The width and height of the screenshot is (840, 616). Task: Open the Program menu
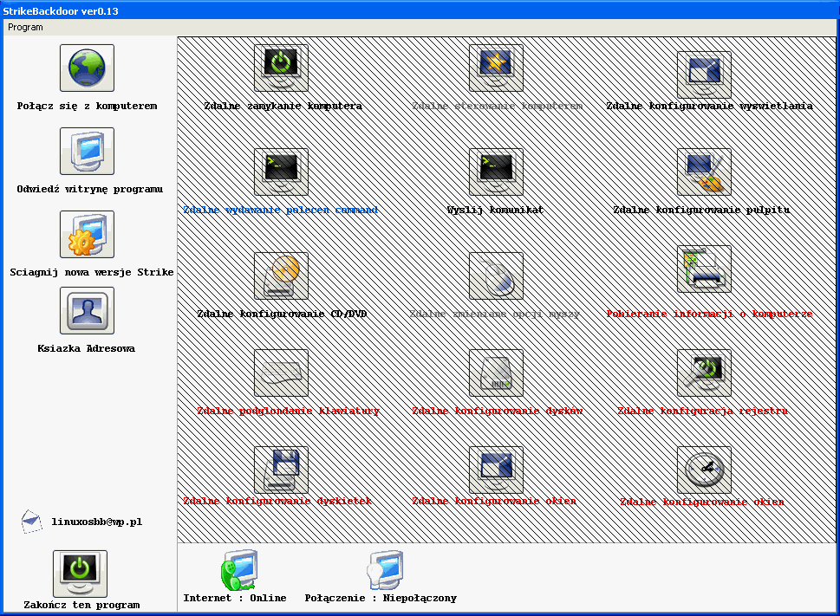coord(24,26)
